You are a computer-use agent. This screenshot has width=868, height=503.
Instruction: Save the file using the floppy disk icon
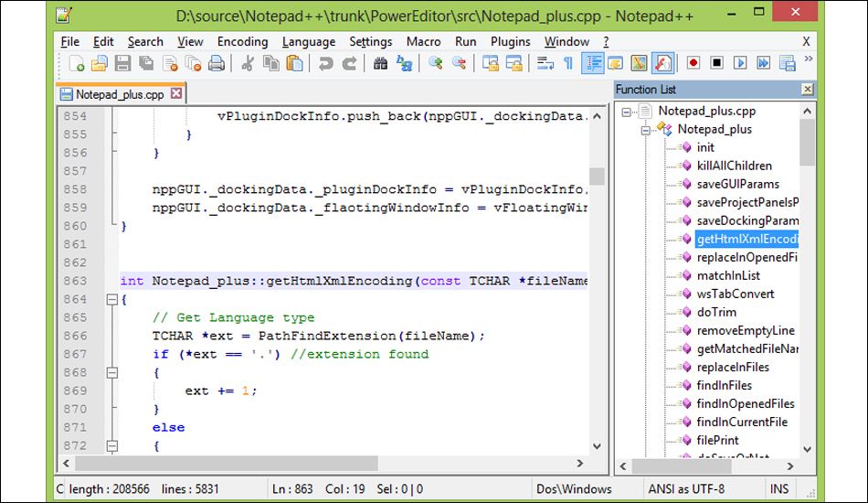(x=123, y=64)
